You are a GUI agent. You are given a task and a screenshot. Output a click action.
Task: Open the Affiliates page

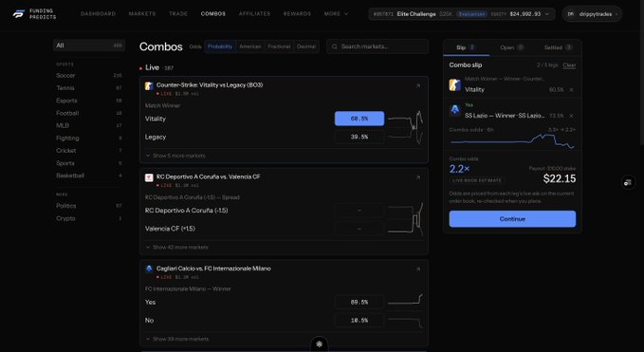tap(254, 14)
